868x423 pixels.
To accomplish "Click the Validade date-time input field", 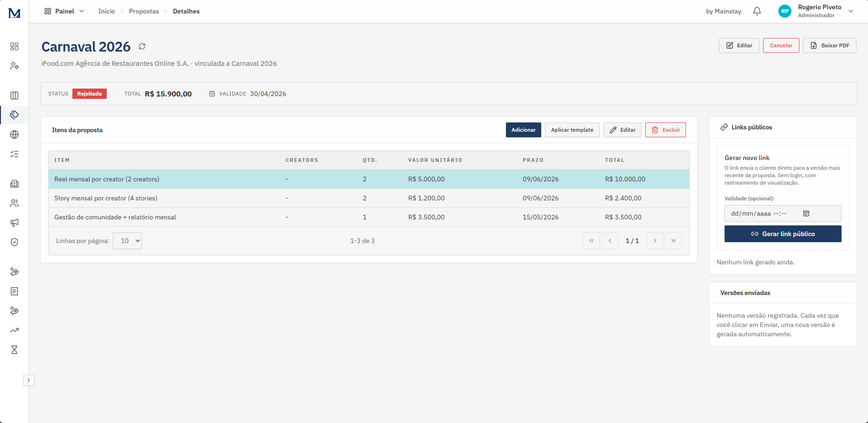I will point(783,213).
